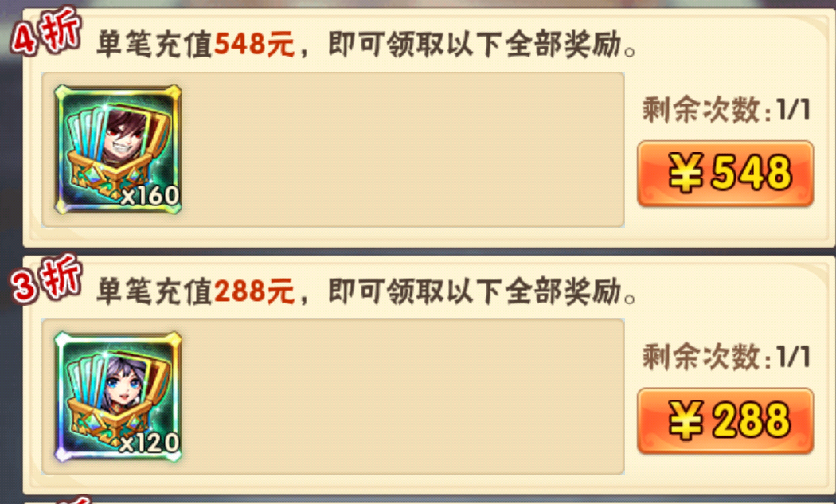Image resolution: width=836 pixels, height=504 pixels.
Task: Check remaining count above ¥548 button
Action: (x=726, y=110)
